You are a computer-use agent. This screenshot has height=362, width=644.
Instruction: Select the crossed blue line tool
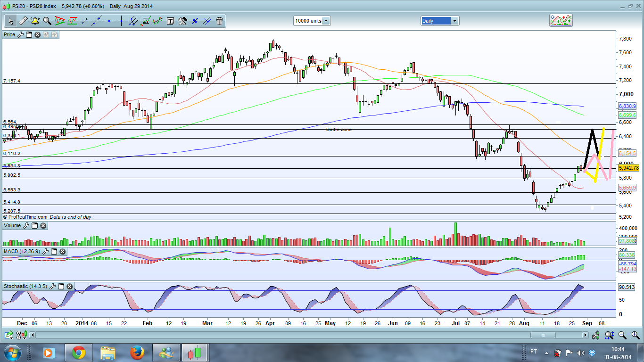[207, 21]
